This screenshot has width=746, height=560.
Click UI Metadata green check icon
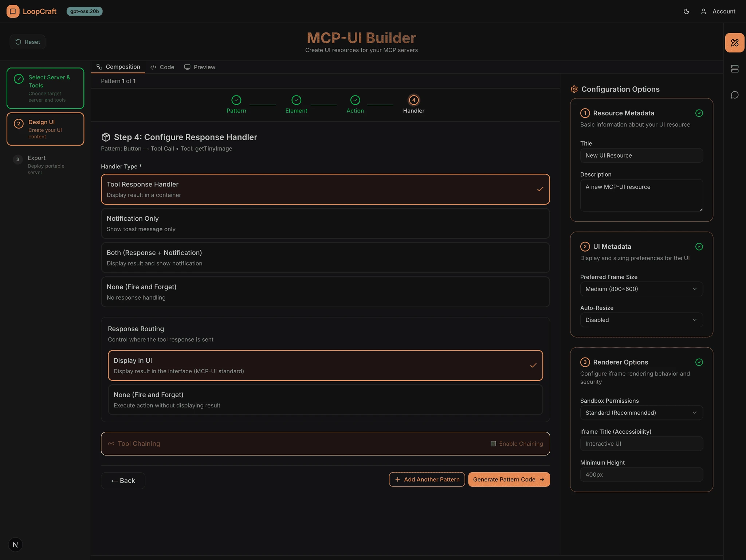pyautogui.click(x=699, y=247)
